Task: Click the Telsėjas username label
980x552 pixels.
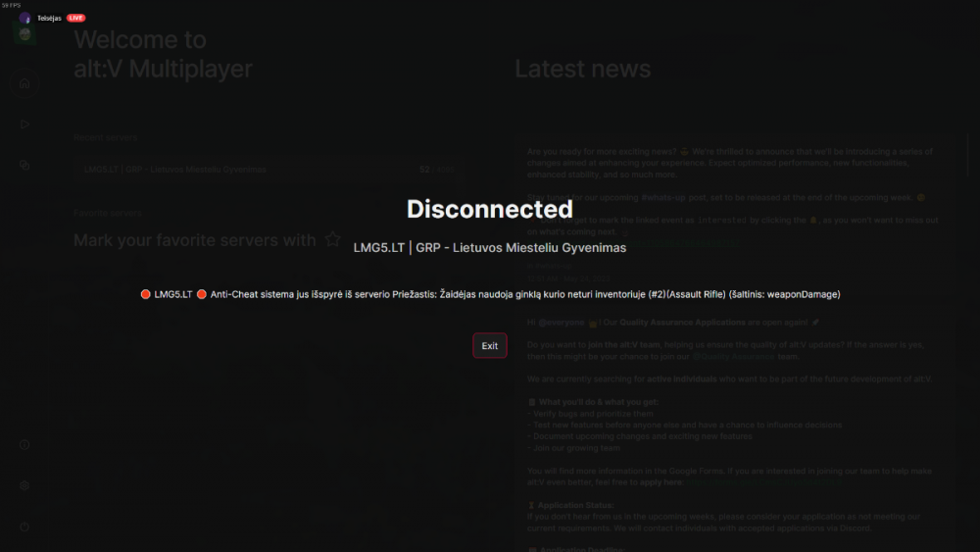Action: [49, 18]
